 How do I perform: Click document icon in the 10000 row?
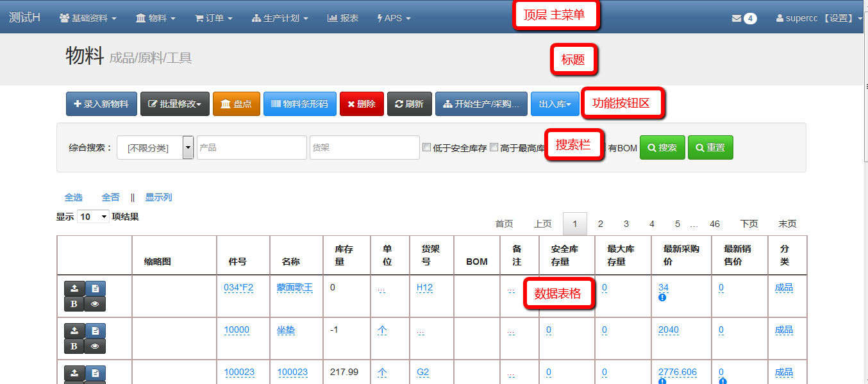[x=95, y=331]
